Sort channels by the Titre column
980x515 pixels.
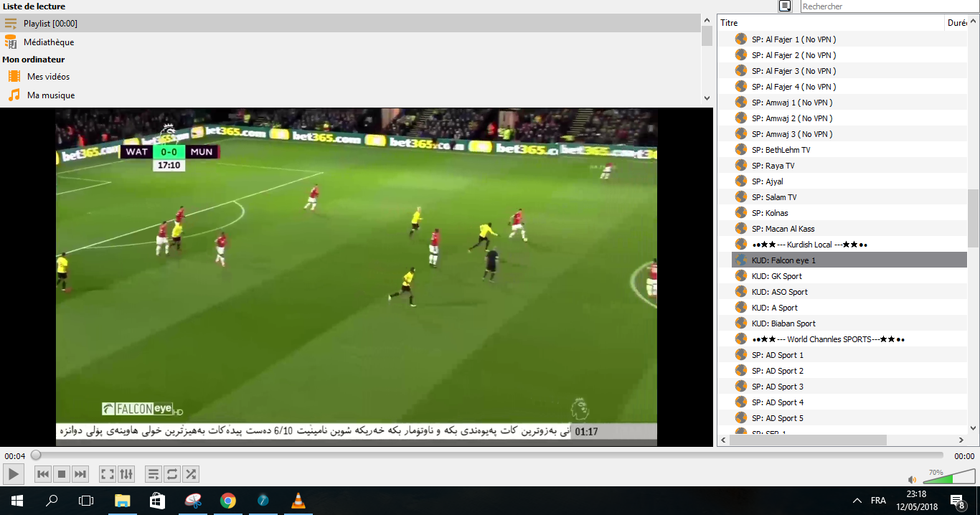[728, 22]
